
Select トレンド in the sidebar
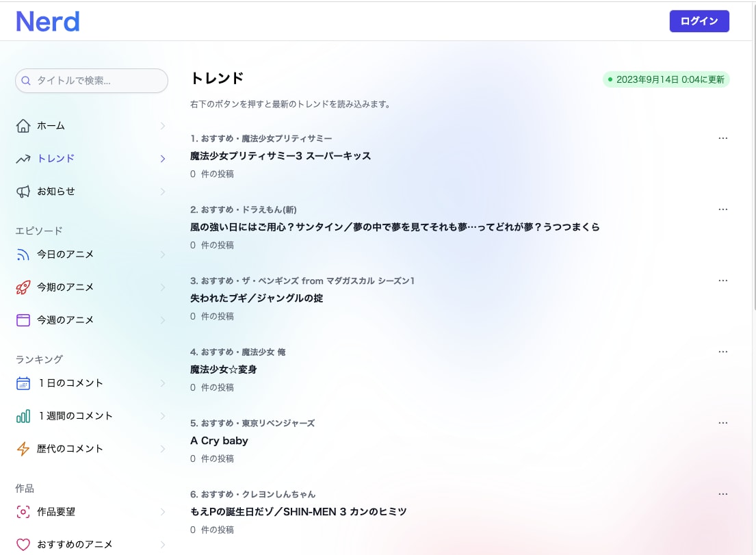click(x=92, y=159)
